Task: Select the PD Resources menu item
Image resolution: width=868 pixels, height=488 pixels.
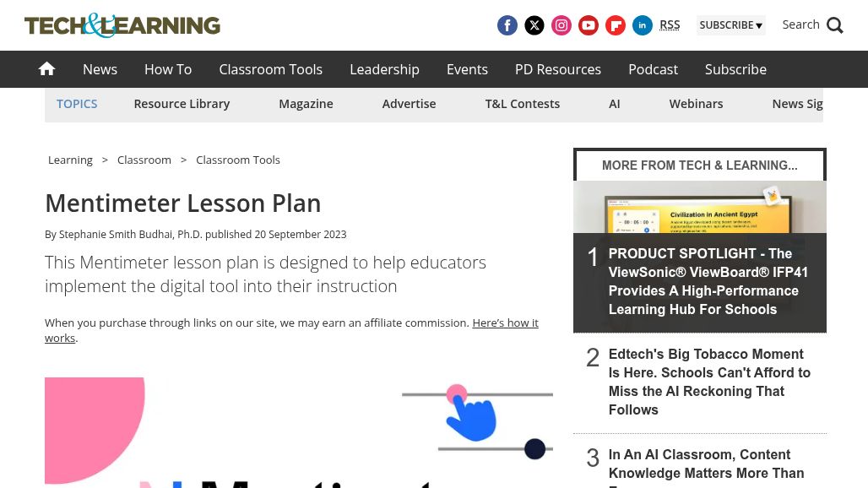Action: pos(558,69)
